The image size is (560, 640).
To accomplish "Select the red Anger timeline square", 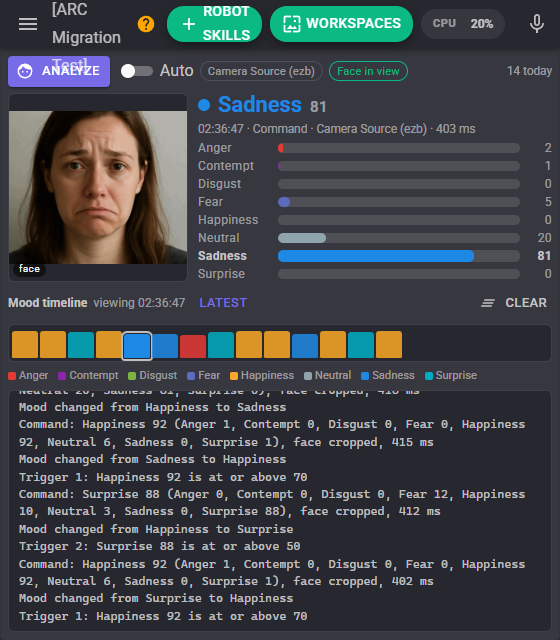I will 193,346.
